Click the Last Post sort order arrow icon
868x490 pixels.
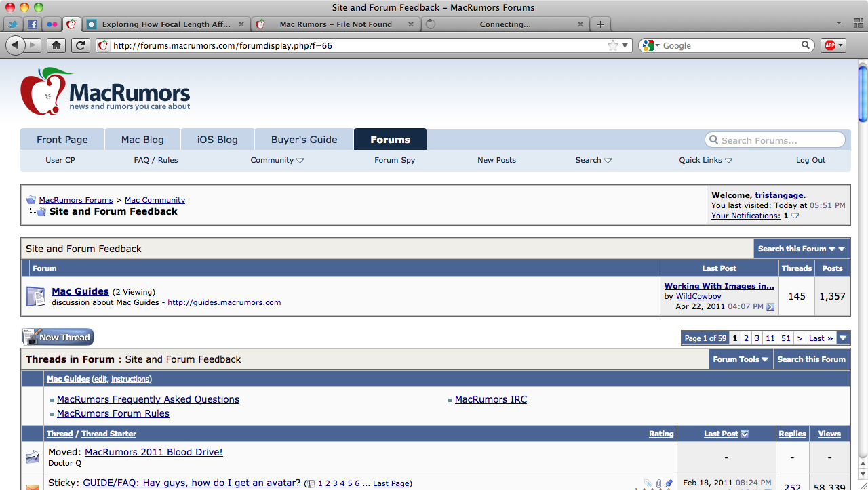(x=745, y=434)
